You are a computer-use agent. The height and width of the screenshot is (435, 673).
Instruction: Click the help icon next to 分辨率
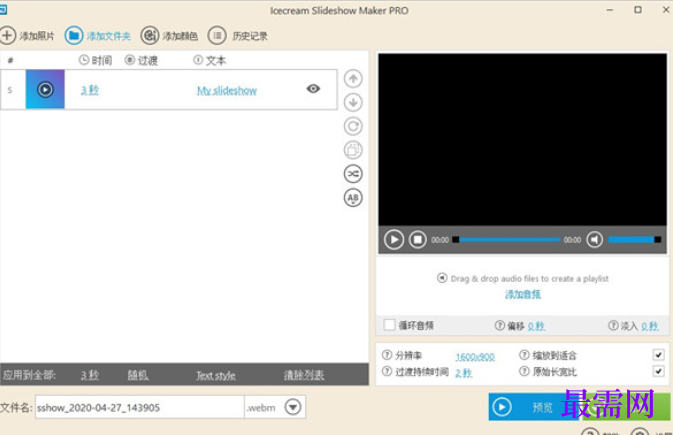click(x=387, y=355)
